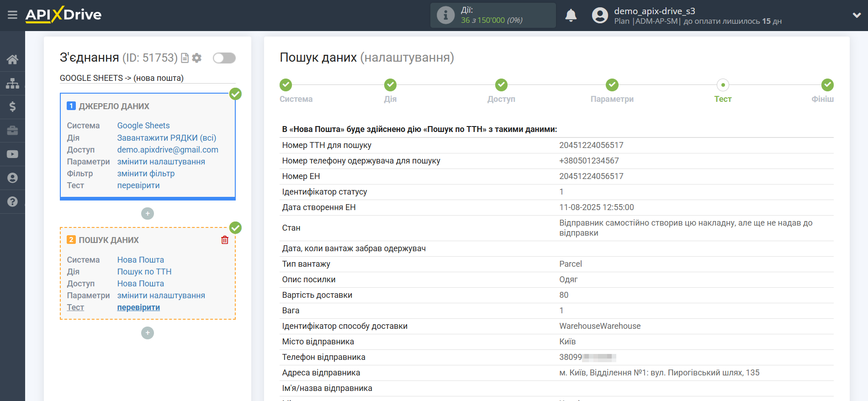Select the value for Номер ТТН для пошуку
This screenshot has height=401, width=868.
pos(591,145)
